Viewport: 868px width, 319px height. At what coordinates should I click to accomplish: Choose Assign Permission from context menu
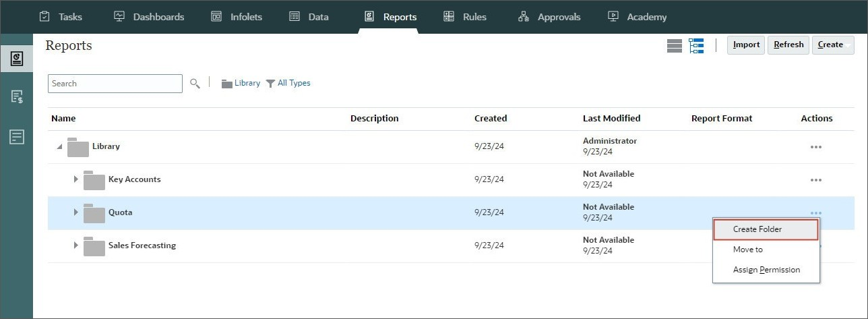point(766,270)
